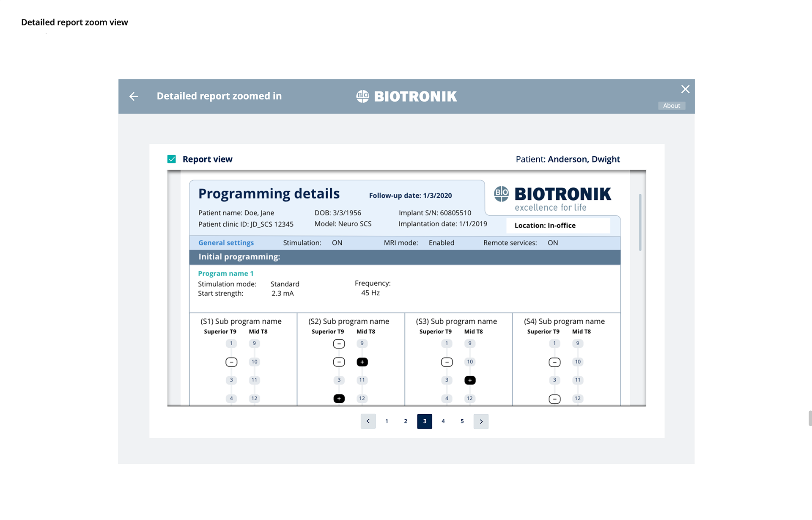
Task: Click S1 negative electrode in Superior T9
Action: pos(231,362)
